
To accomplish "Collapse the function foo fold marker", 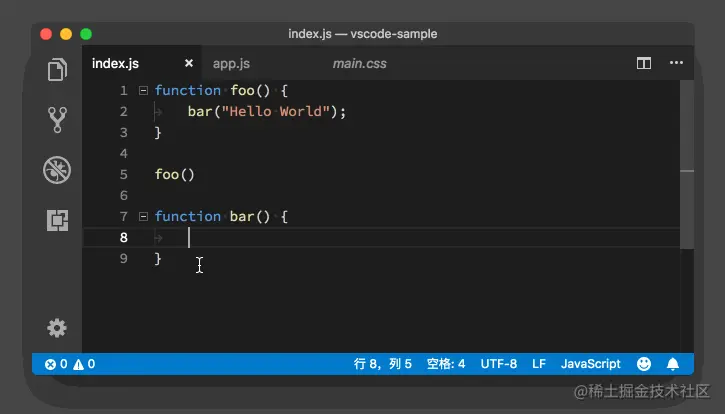I will 143,91.
